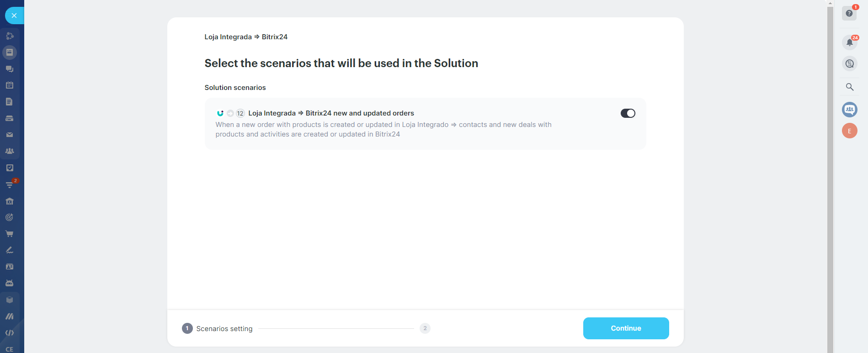Open the code brackets icon in sidebar

10,333
